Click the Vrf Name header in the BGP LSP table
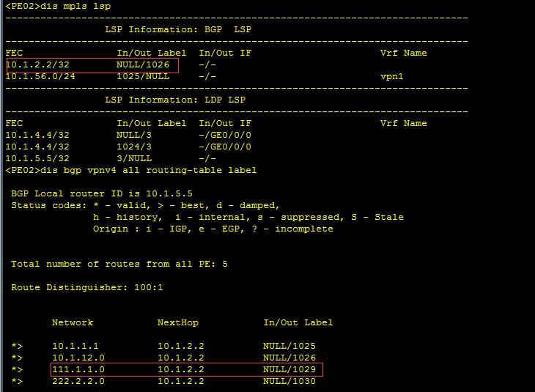This screenshot has height=392, width=535. (403, 53)
